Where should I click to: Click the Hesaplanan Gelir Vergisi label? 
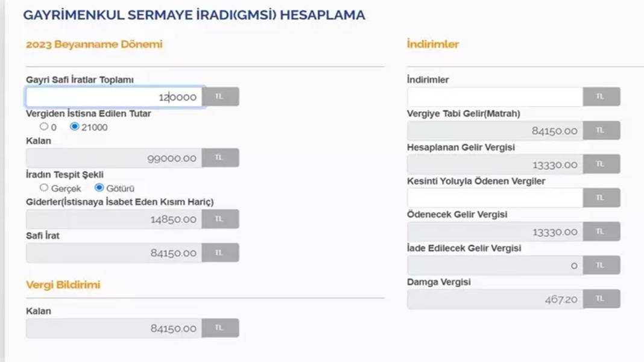point(461,148)
